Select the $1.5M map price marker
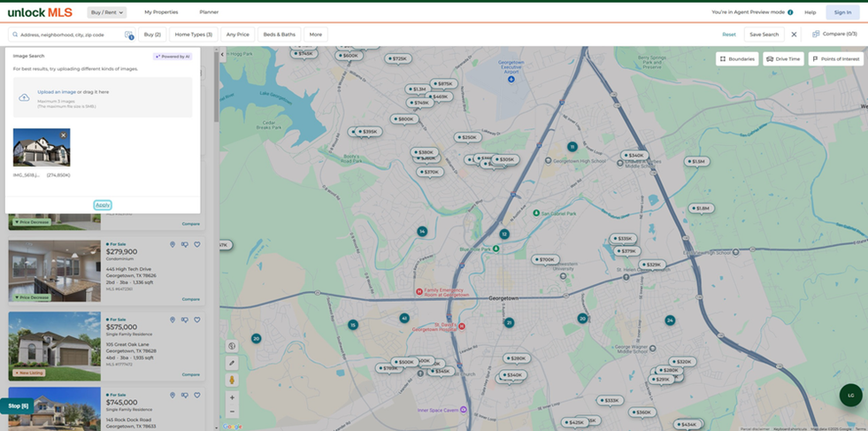 coord(697,161)
